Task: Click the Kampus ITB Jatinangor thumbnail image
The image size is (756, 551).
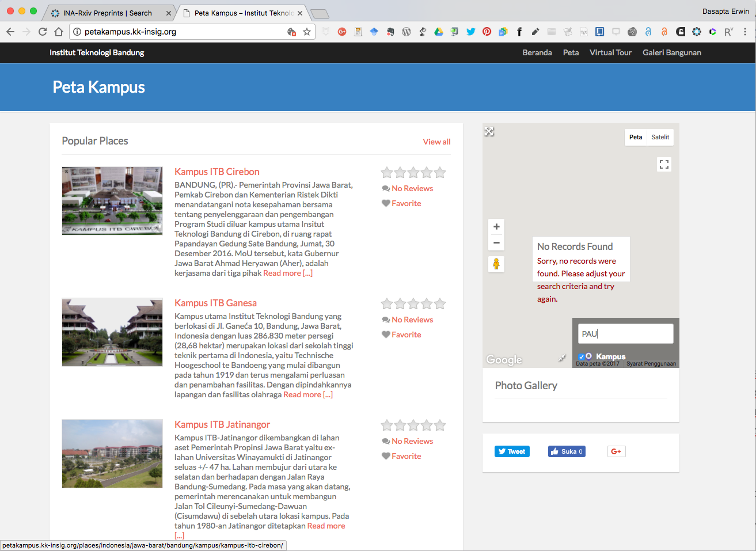Action: pyautogui.click(x=112, y=454)
